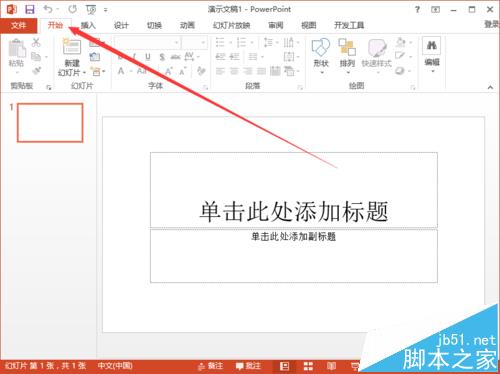Open Paragraph (段落) dialog launcher
This screenshot has width=500, height=374.
(300, 87)
